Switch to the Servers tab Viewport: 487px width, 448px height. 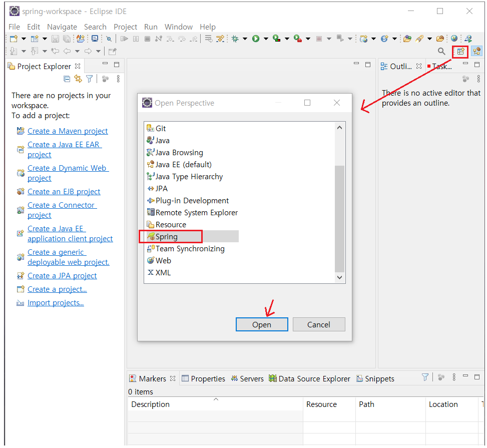click(x=247, y=379)
